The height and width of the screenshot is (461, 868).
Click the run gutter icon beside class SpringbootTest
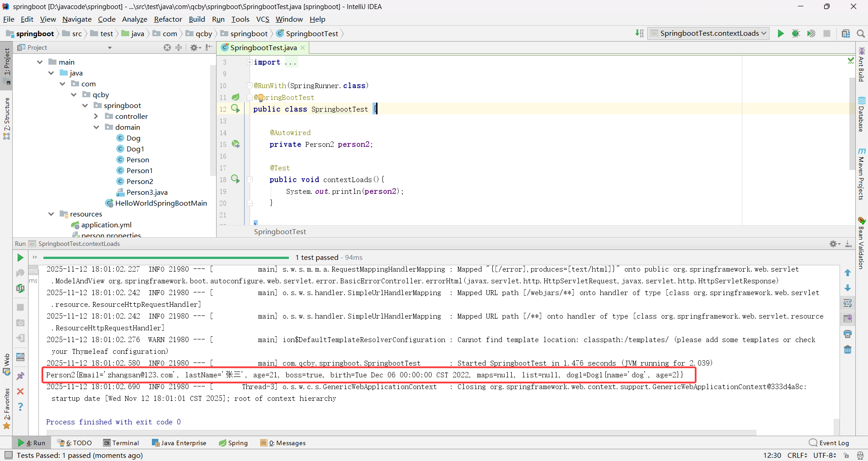point(236,109)
